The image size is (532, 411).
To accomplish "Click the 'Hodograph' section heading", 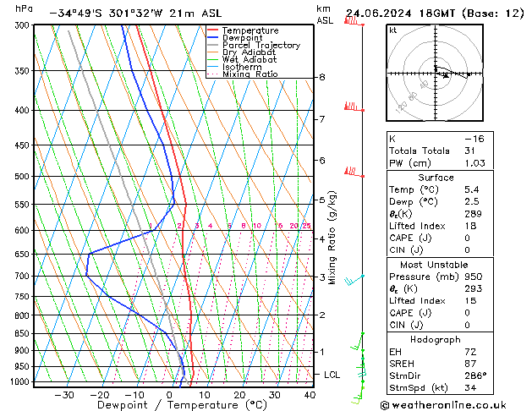I will click(x=436, y=340).
